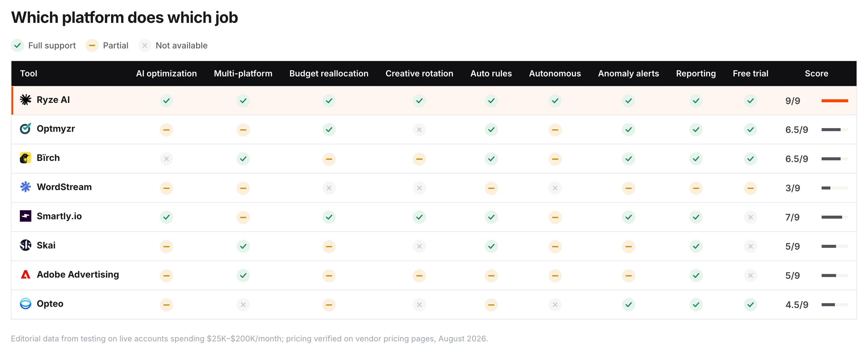Click the 'Ryze AI' tool name

53,100
